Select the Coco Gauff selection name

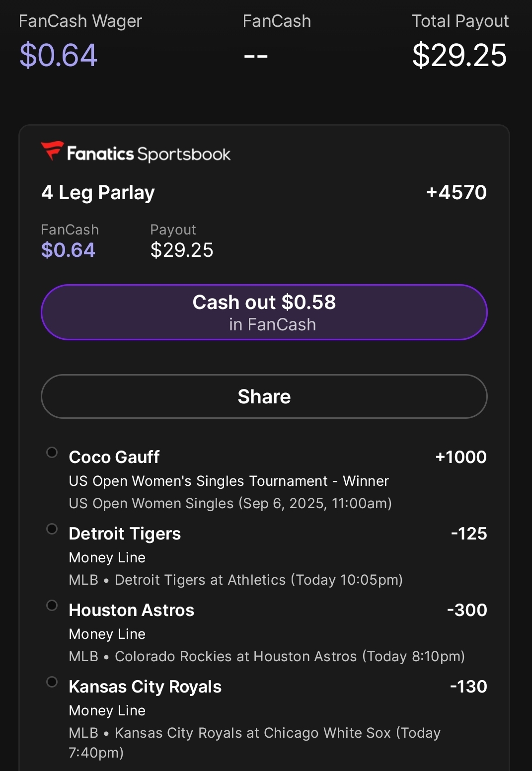(x=114, y=457)
